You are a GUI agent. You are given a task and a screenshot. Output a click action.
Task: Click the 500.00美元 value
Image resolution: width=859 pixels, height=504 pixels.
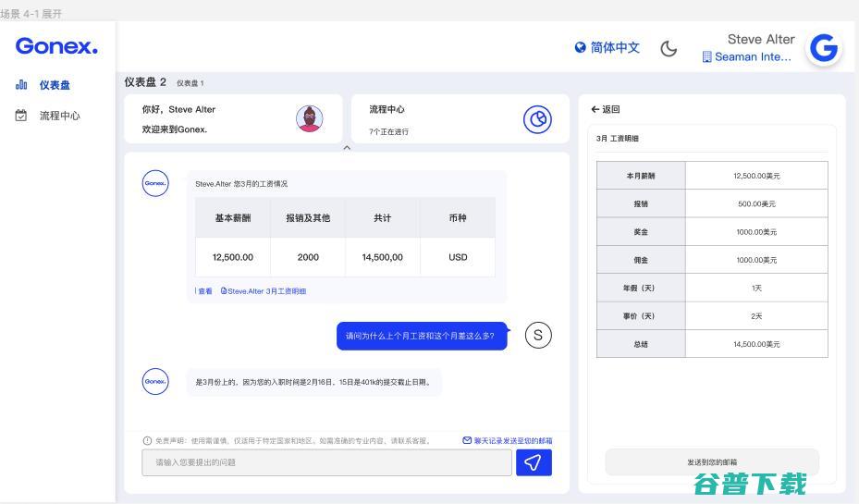pyautogui.click(x=756, y=203)
